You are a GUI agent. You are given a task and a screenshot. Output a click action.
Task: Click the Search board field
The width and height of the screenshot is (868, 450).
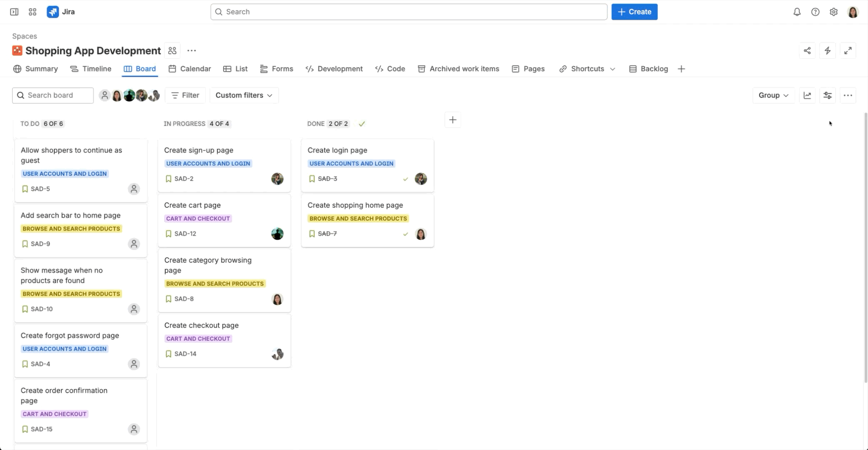(x=53, y=95)
